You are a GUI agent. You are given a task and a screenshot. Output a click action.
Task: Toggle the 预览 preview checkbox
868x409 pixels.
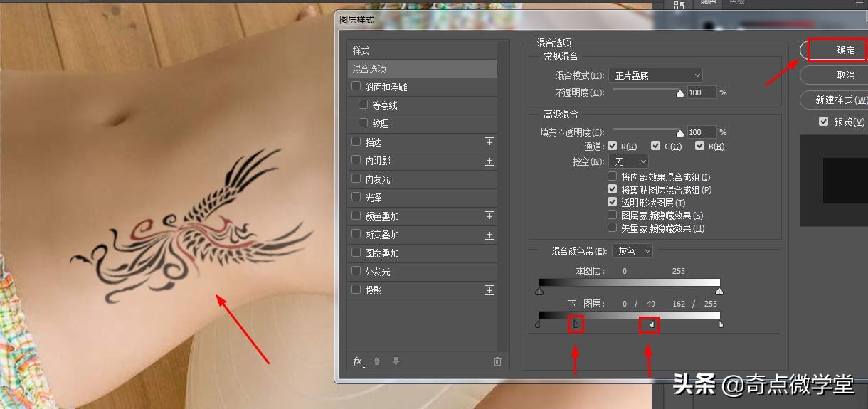(x=824, y=122)
